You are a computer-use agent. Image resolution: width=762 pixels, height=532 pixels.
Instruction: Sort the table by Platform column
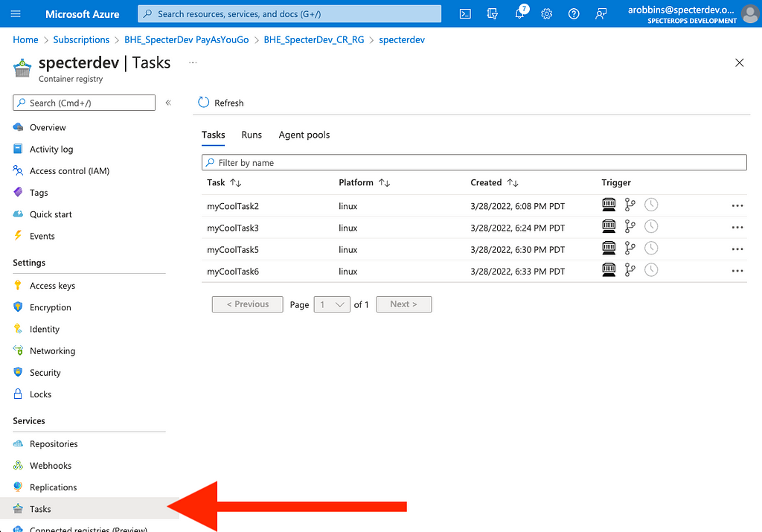point(364,183)
